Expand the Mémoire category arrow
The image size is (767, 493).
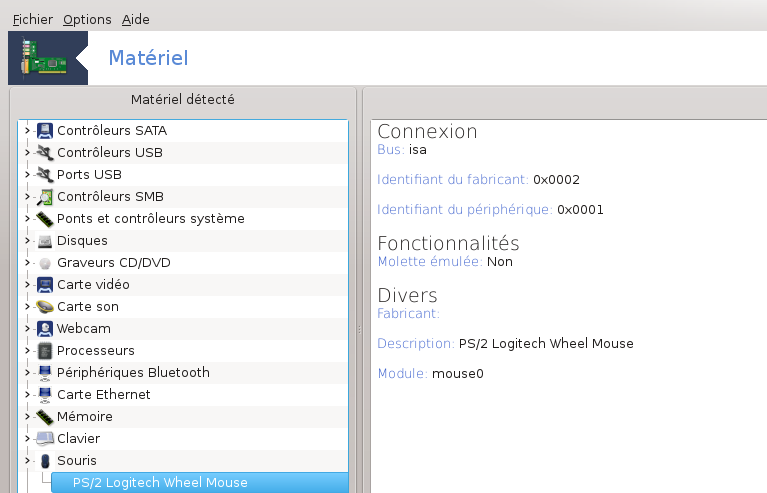(x=27, y=417)
